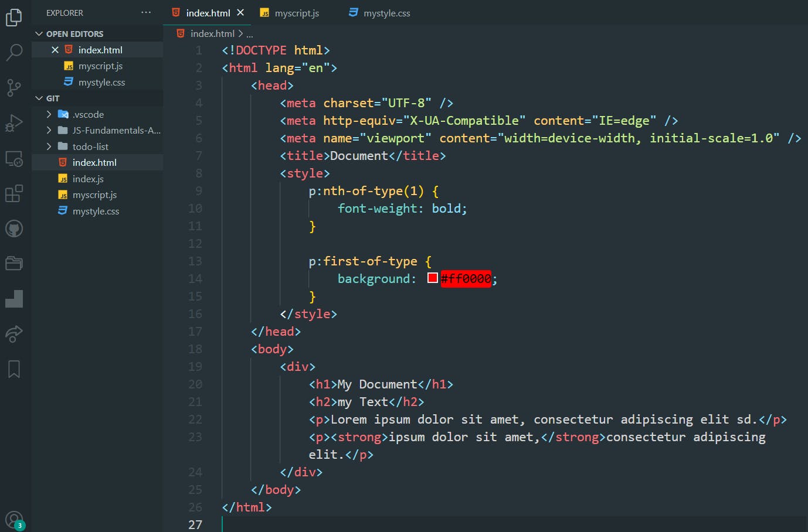Image resolution: width=808 pixels, height=532 pixels.
Task: Open the GitHub view in activity bar
Action: 14,229
